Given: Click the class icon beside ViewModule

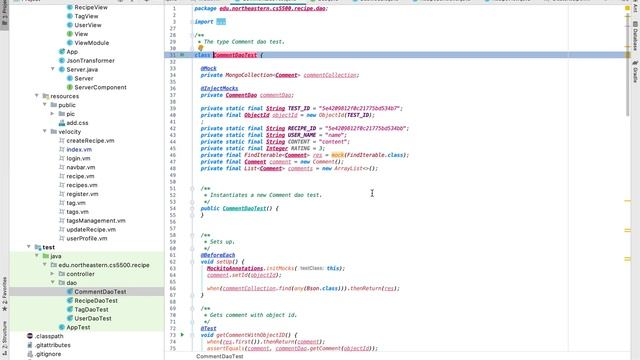Looking at the screenshot, I should pyautogui.click(x=70, y=43).
